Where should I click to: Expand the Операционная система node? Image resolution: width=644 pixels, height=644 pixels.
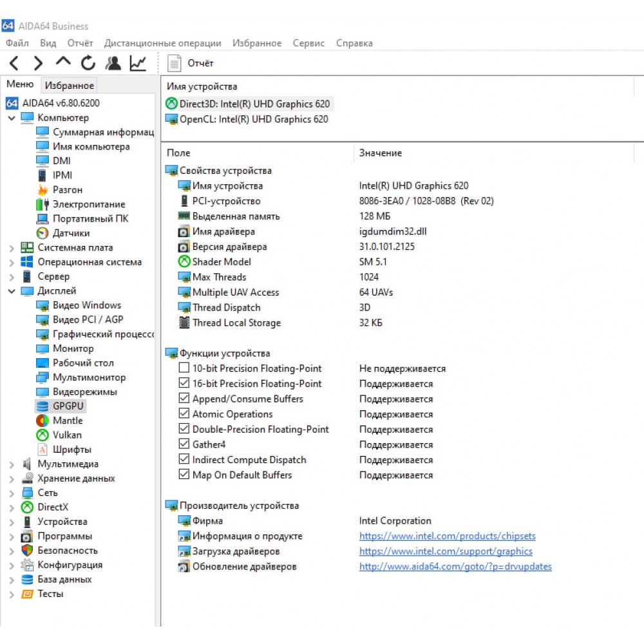pyautogui.click(x=12, y=262)
